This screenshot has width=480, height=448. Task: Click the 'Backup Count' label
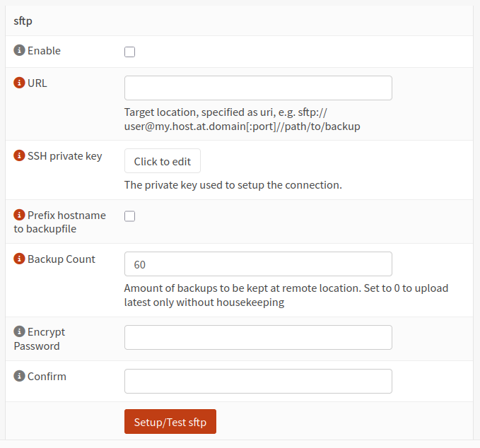click(x=62, y=259)
